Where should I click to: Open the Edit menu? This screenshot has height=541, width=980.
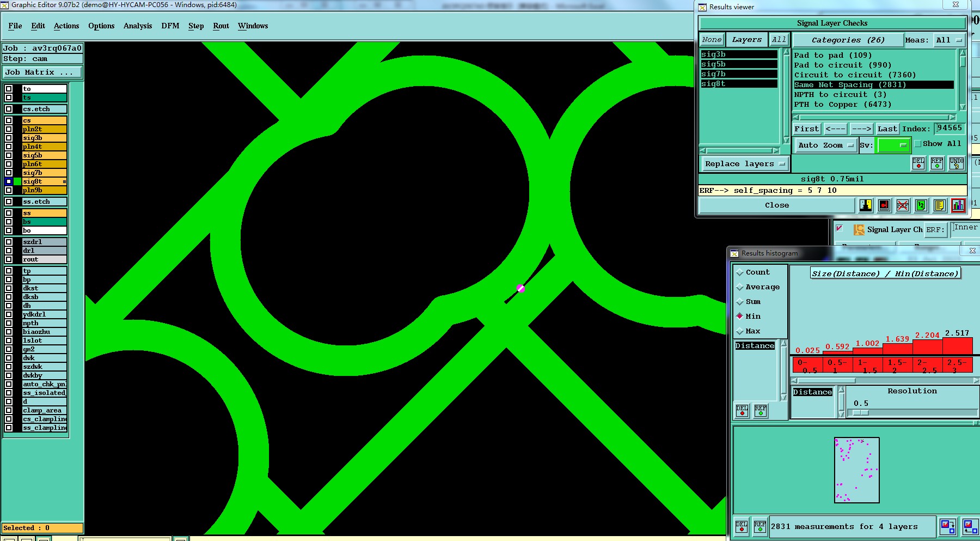click(38, 26)
